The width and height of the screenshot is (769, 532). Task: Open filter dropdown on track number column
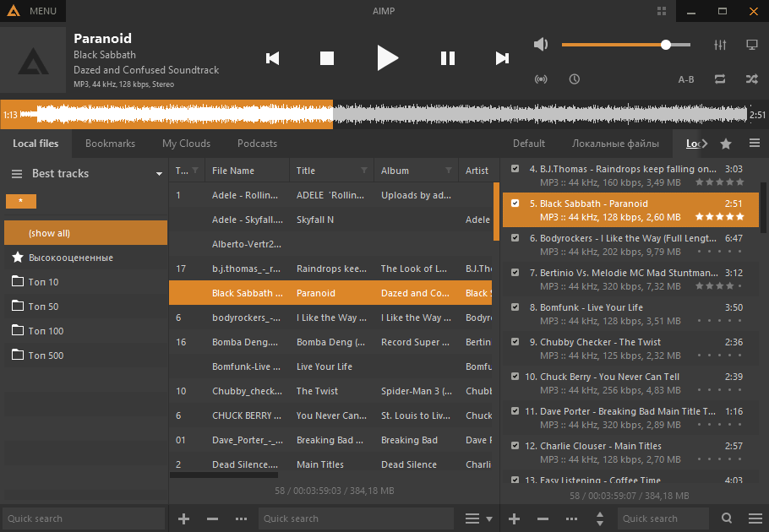tap(195, 170)
